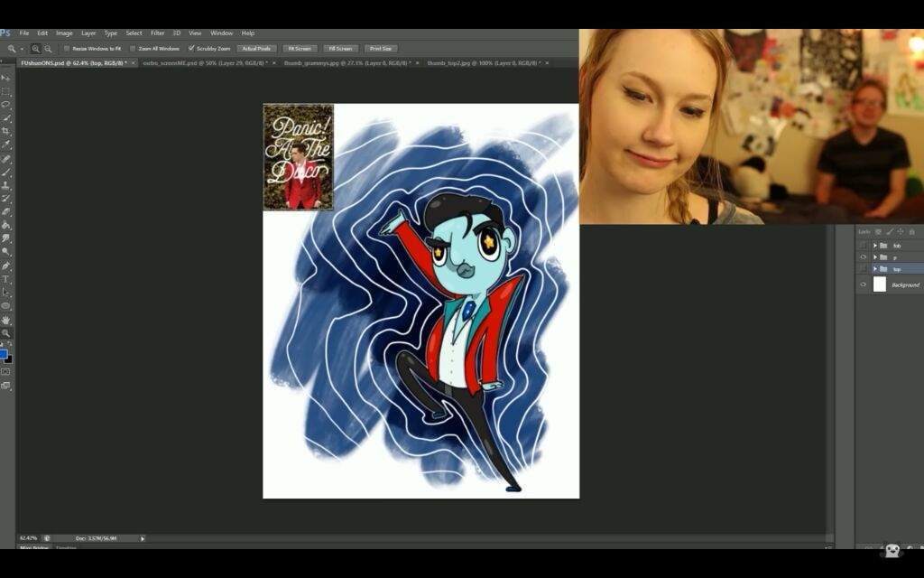Open the Image menu
This screenshot has height=578, width=924.
(64, 33)
